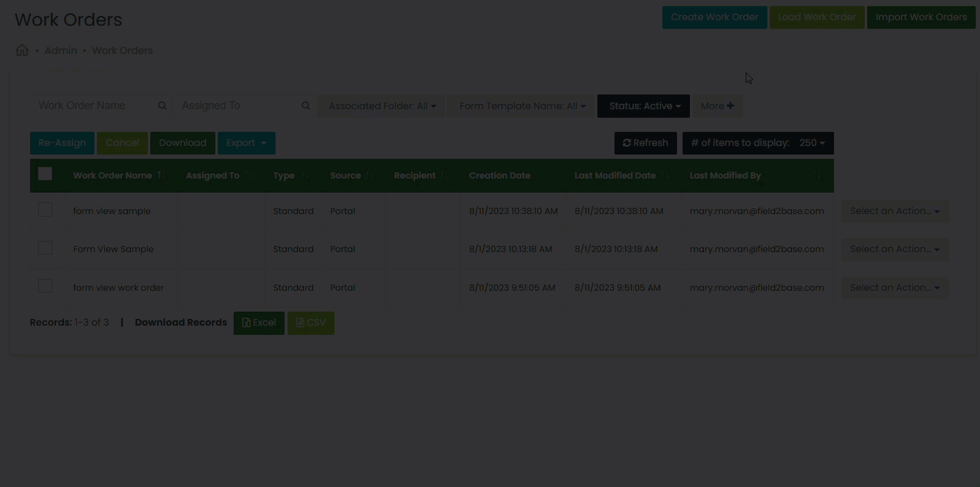This screenshot has width=980, height=487.
Task: Expand the Export dropdown button
Action: pos(246,143)
